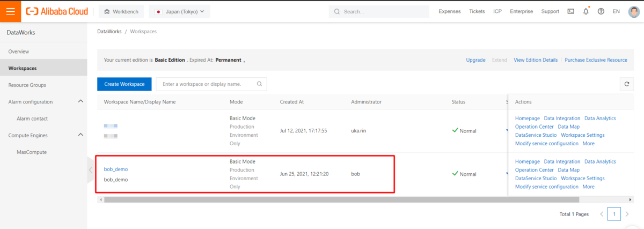Click the Normal status in bob_demo row
This screenshot has width=644, height=229.
464,174
